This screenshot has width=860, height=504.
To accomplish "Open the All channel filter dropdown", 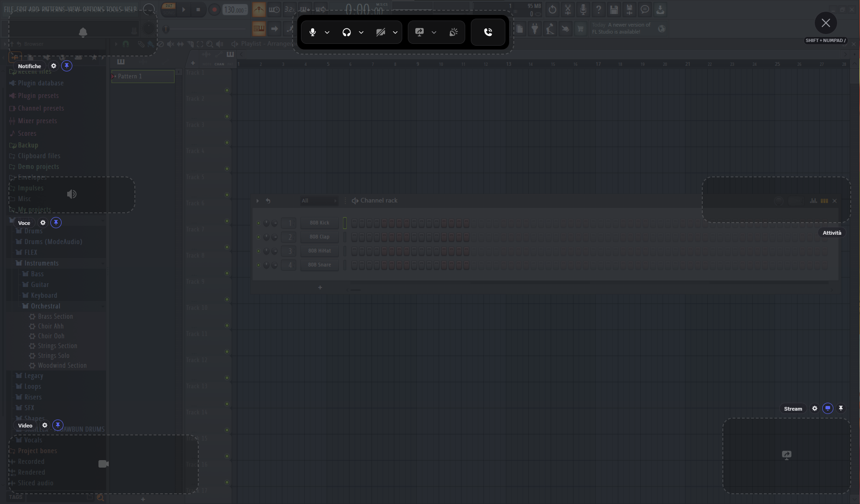I will click(x=319, y=201).
